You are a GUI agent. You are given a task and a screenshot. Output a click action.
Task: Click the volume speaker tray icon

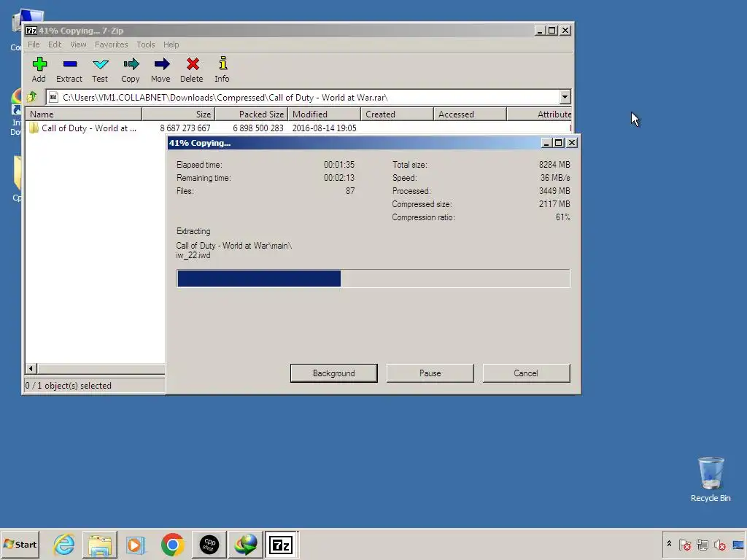[x=720, y=544]
